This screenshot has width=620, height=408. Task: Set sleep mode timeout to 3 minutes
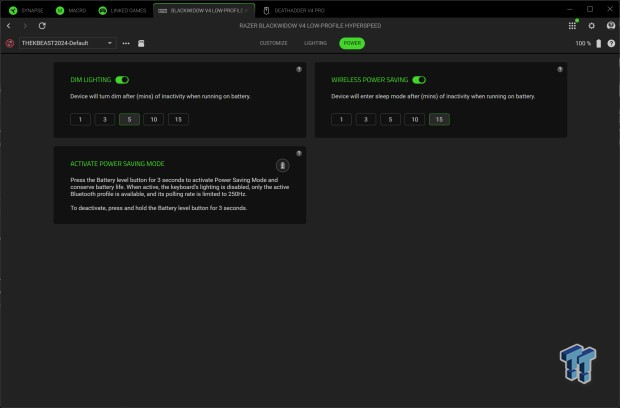click(x=366, y=119)
